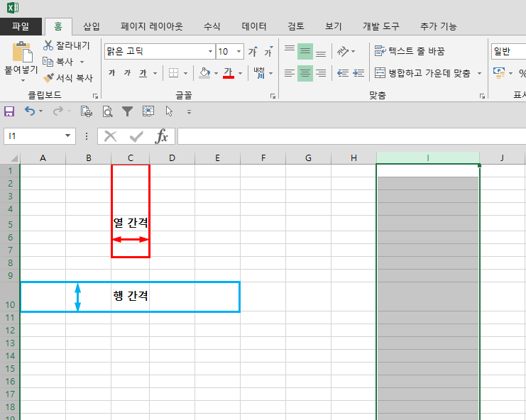Click Name Box showing I1
The width and height of the screenshot is (526, 420).
pyautogui.click(x=40, y=136)
